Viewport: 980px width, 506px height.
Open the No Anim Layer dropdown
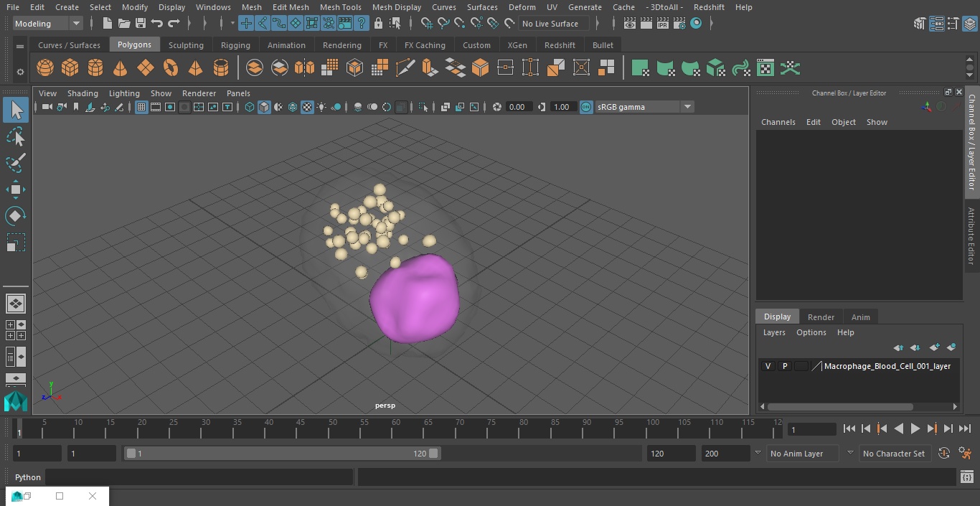pyautogui.click(x=803, y=454)
